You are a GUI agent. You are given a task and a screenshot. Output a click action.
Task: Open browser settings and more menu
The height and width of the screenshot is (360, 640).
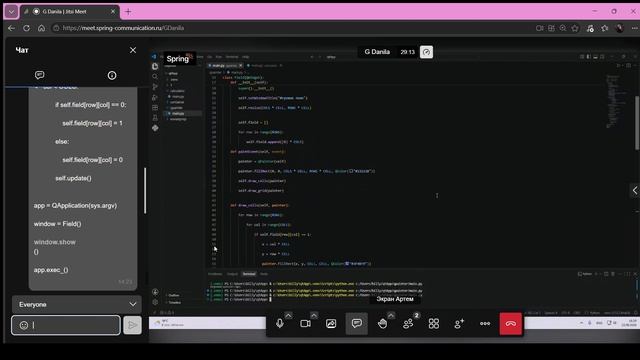click(x=634, y=28)
